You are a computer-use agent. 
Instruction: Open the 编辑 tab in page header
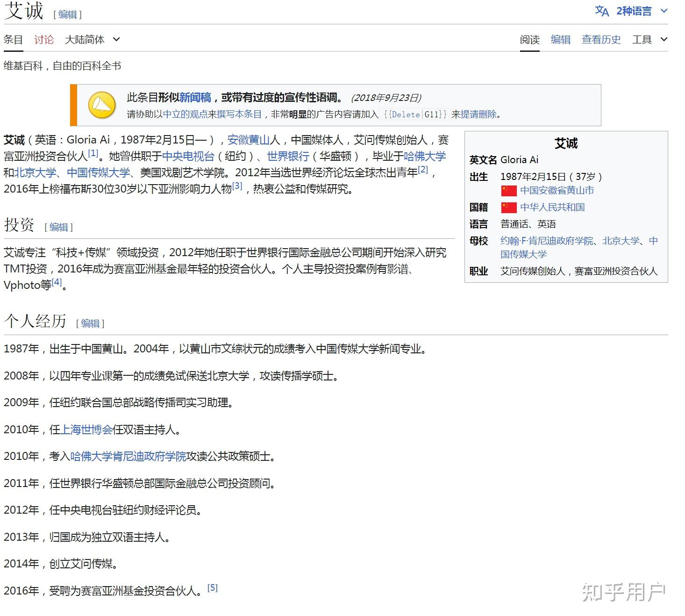pyautogui.click(x=561, y=40)
